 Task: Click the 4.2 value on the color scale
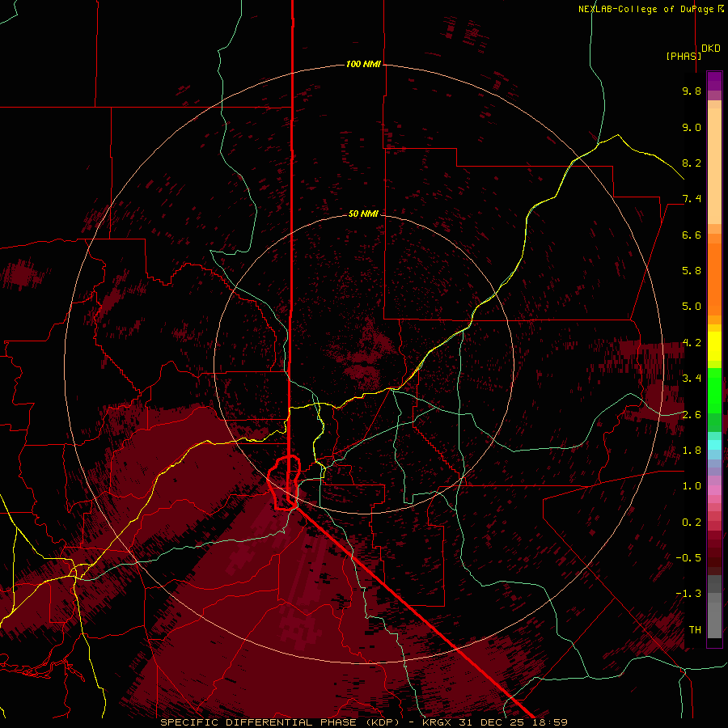692,343
